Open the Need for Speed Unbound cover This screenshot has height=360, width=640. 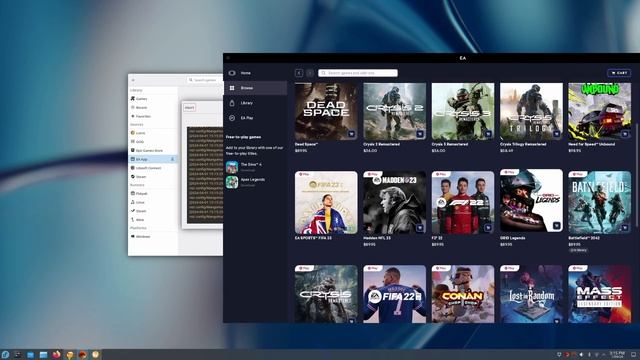pyautogui.click(x=599, y=111)
